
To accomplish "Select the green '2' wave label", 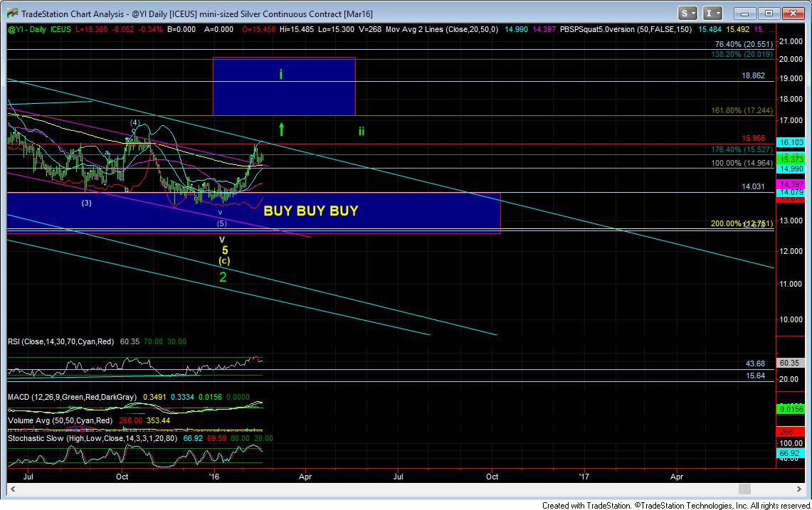I will 223,277.
